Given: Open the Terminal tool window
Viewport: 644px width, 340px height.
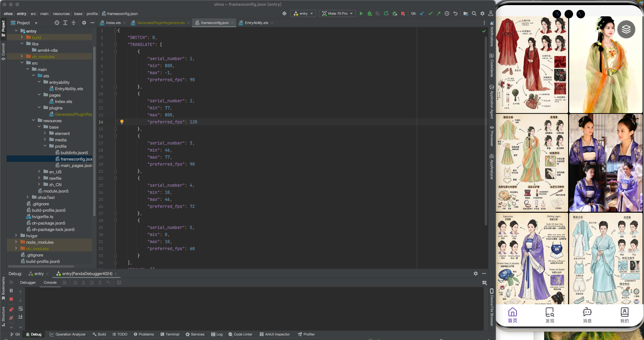Looking at the screenshot, I should coord(170,334).
